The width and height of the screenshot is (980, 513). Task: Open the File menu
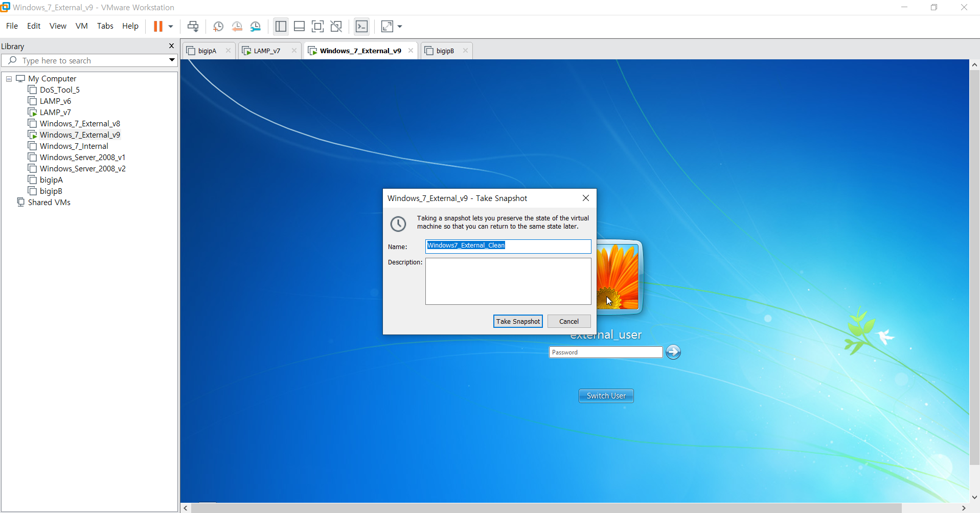coord(12,26)
